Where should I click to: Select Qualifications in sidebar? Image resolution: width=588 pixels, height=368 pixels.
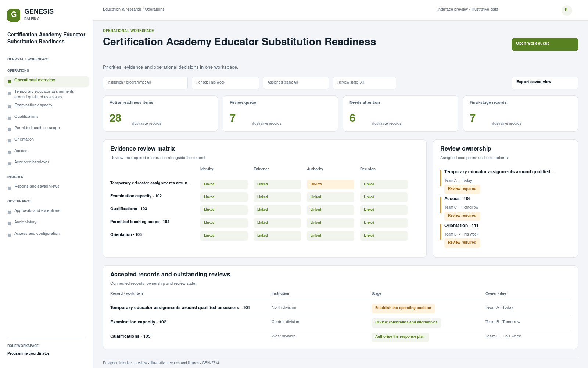tap(46, 117)
